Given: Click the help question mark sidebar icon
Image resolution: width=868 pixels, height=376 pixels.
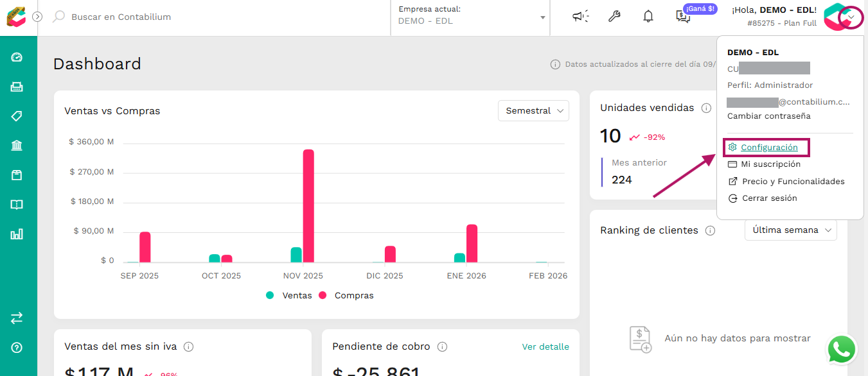Looking at the screenshot, I should (17, 348).
